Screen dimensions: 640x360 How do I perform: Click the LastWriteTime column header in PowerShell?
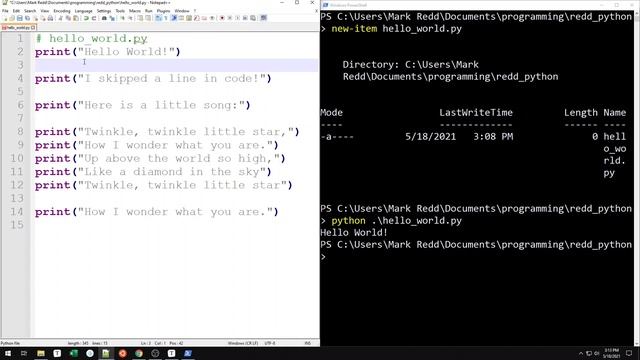pos(476,113)
